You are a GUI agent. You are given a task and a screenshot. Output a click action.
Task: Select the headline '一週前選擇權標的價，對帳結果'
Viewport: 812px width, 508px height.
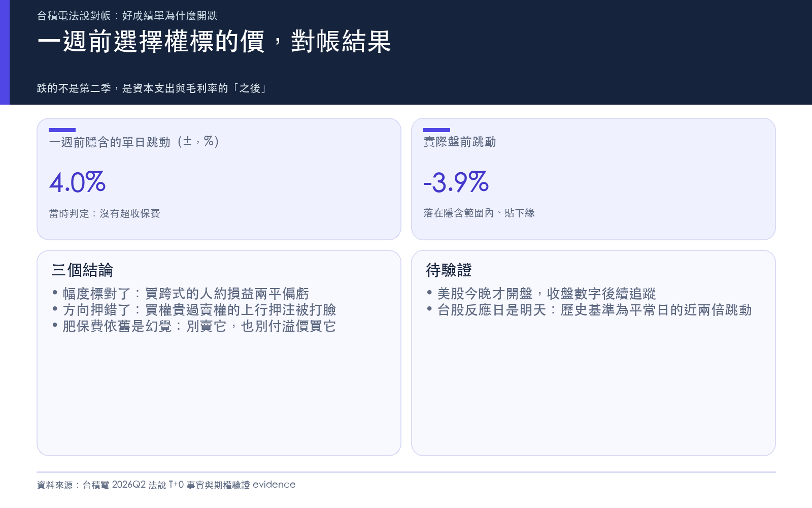pyautogui.click(x=214, y=41)
